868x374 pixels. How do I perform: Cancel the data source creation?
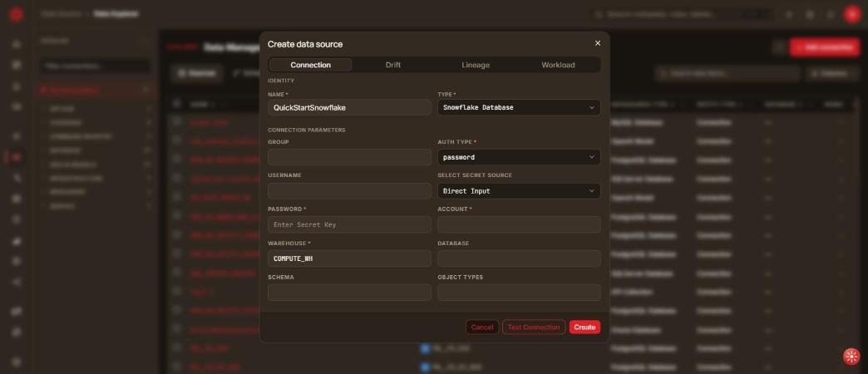pyautogui.click(x=482, y=327)
